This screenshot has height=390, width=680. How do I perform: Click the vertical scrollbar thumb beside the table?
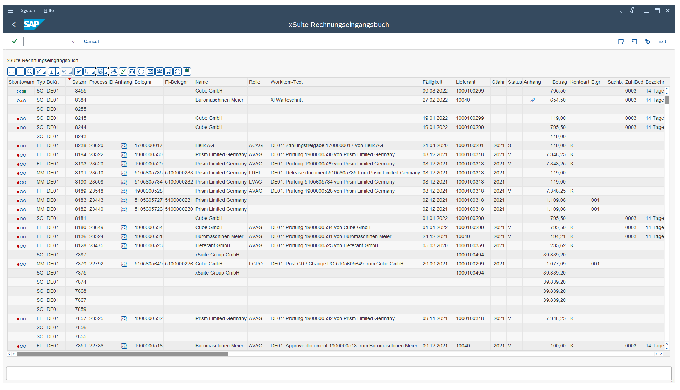(x=667, y=100)
